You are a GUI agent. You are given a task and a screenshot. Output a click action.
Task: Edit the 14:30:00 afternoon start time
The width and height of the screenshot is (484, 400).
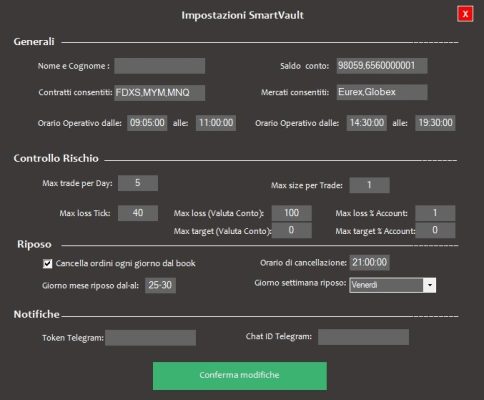point(367,123)
